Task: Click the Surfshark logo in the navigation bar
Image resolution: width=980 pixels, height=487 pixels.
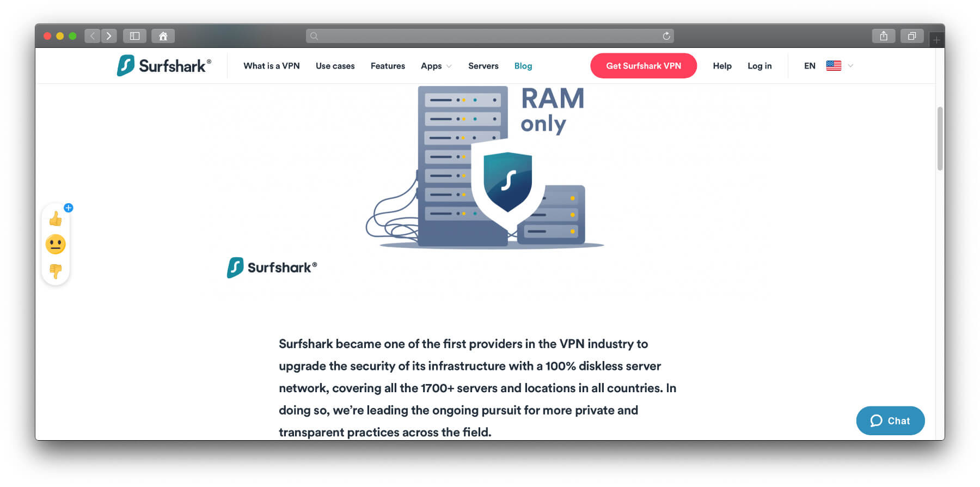Action: 164,65
